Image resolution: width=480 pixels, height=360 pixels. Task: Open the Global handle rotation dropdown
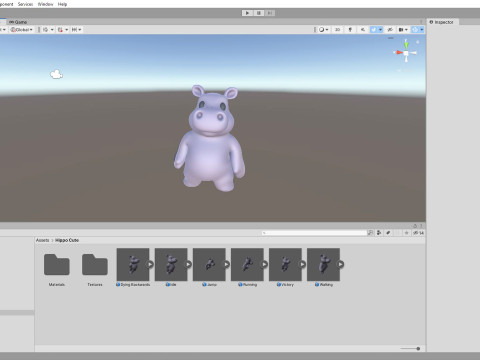click(x=22, y=30)
